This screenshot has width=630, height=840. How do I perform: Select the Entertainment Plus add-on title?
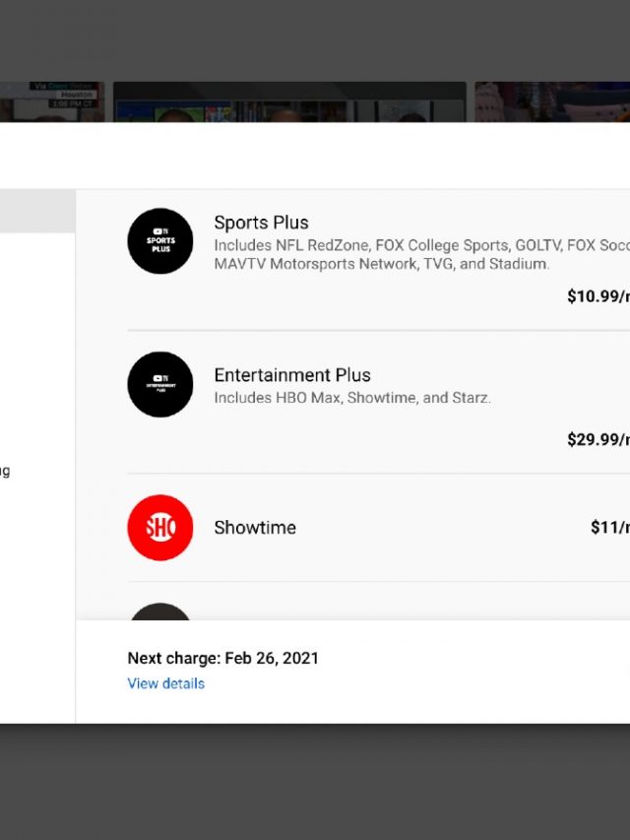[292, 375]
